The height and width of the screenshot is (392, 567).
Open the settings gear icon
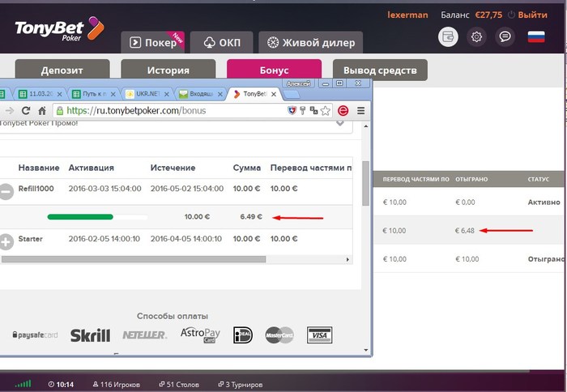point(476,36)
